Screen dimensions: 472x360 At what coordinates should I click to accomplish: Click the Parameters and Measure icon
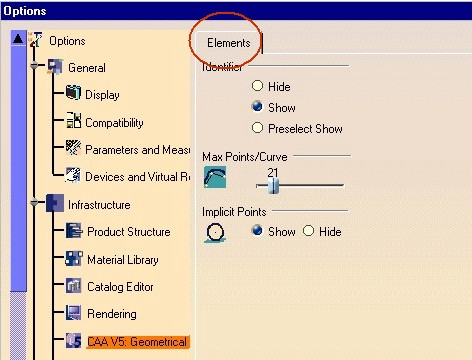pyautogui.click(x=73, y=148)
